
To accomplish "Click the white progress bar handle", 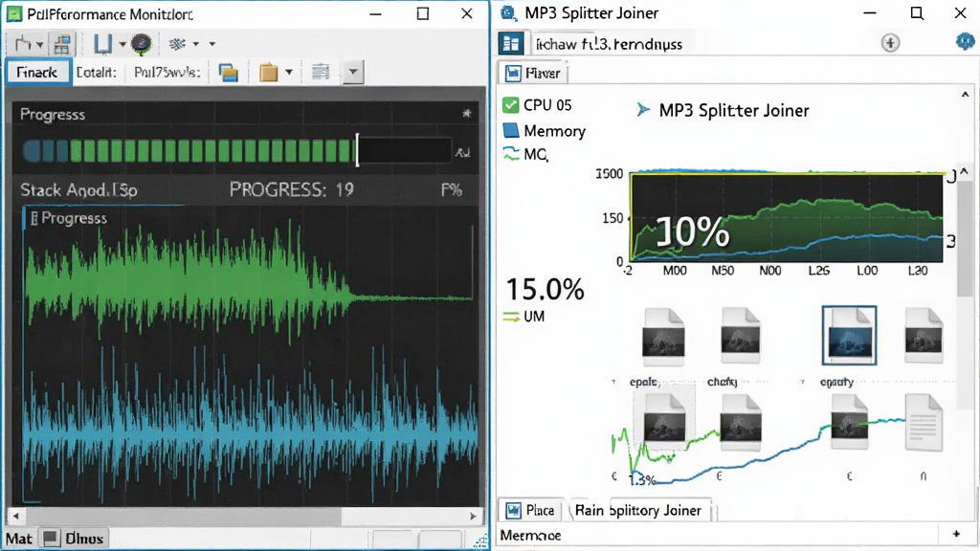I will pos(358,150).
